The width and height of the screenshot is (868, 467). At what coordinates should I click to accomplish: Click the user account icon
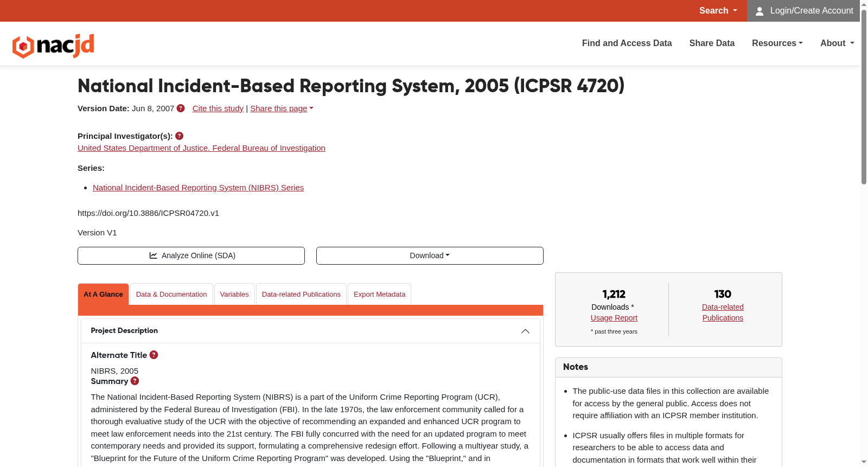pyautogui.click(x=759, y=11)
